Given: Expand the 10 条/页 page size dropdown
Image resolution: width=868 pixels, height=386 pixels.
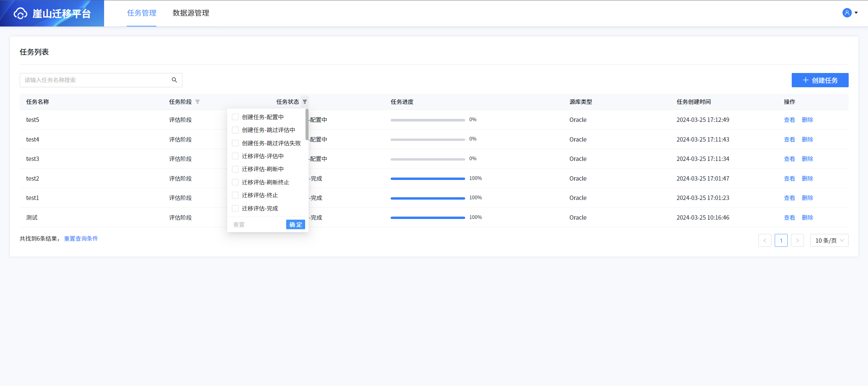Looking at the screenshot, I should click(829, 240).
